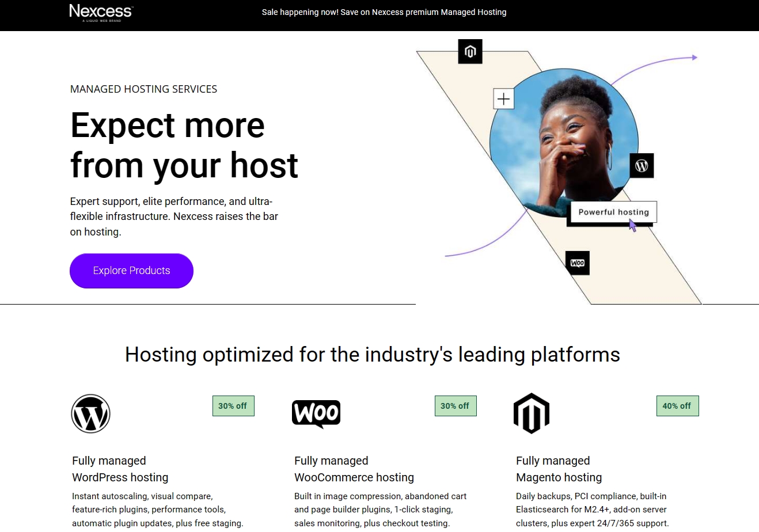Click the WordPress icon beside the hero photo
759x532 pixels.
point(642,166)
